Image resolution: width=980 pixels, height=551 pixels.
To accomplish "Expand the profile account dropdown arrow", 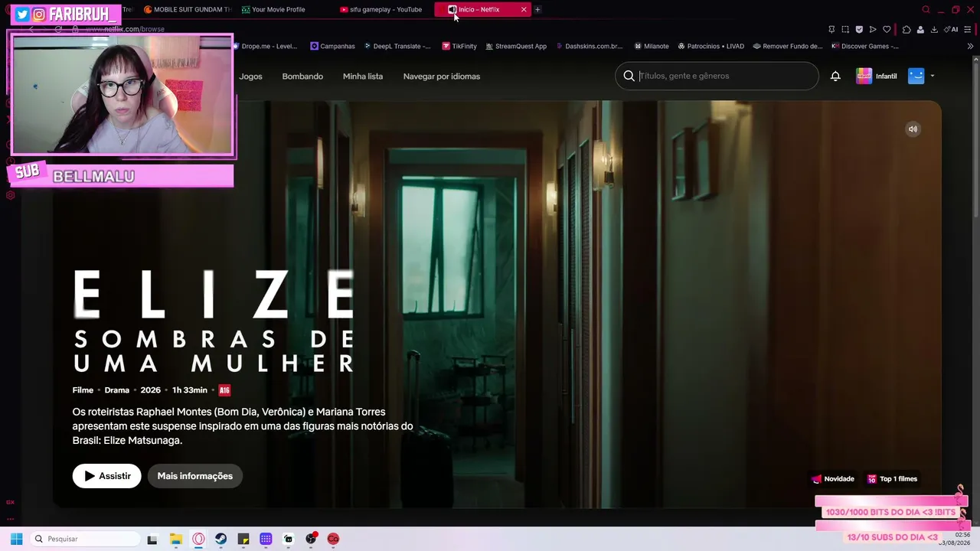I will click(x=932, y=76).
